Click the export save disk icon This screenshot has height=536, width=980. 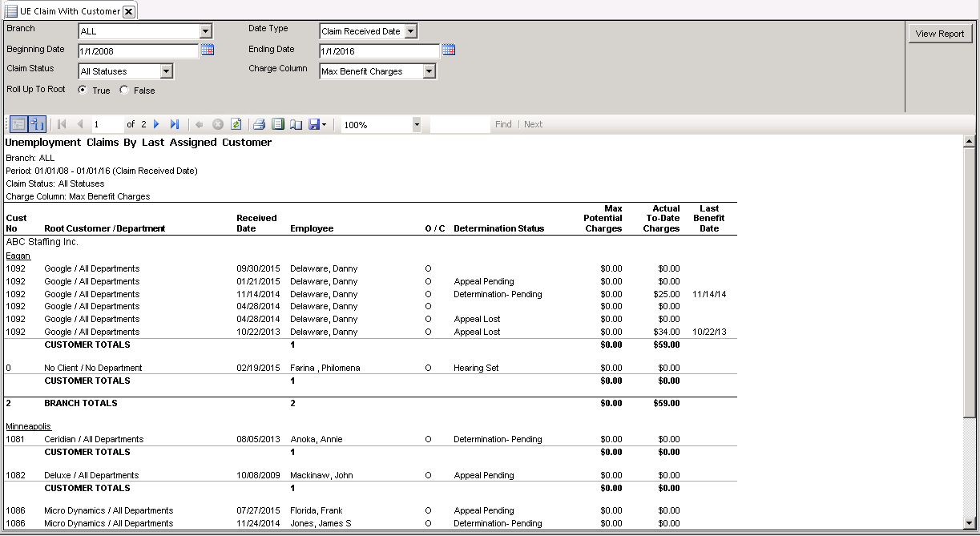(x=314, y=124)
